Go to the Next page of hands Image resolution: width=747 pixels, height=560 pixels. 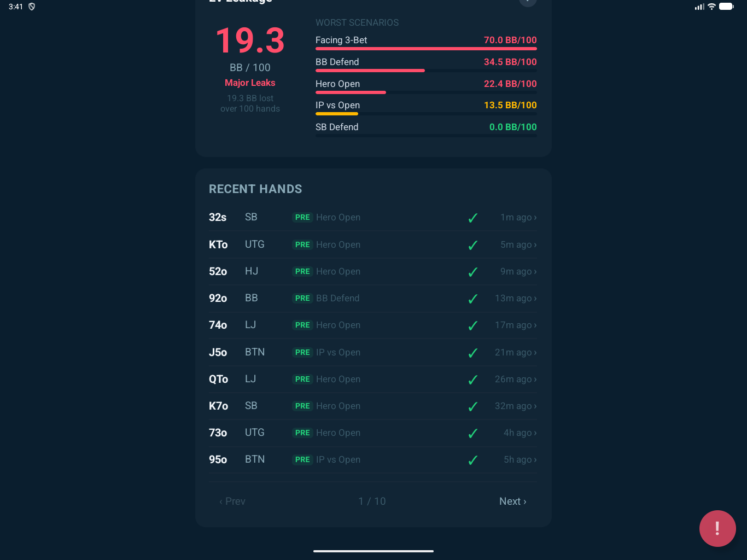click(x=512, y=501)
